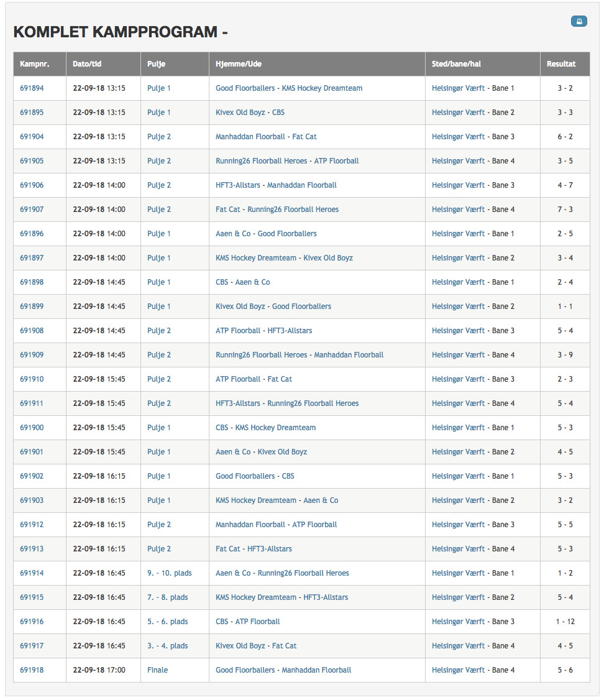Image resolution: width=604 pixels, height=700 pixels.
Task: Open Manhaddan Floorball in Finale row
Action: [317, 670]
